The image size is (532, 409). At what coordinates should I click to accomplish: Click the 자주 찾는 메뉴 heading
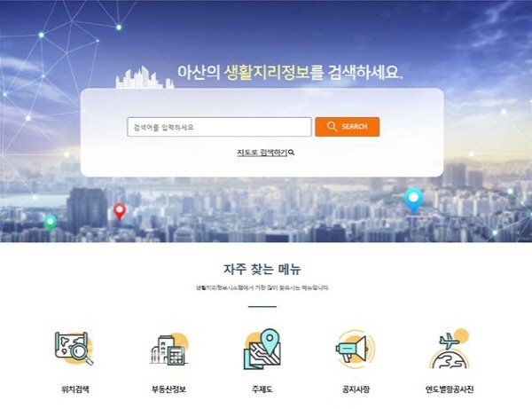click(262, 269)
